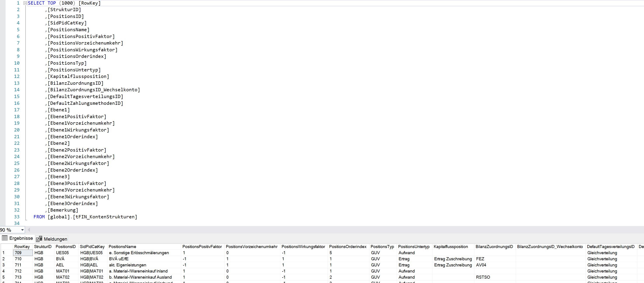Open the 90 % zoom dropdown
Viewport: 644px width, 283px height.
(x=22, y=230)
